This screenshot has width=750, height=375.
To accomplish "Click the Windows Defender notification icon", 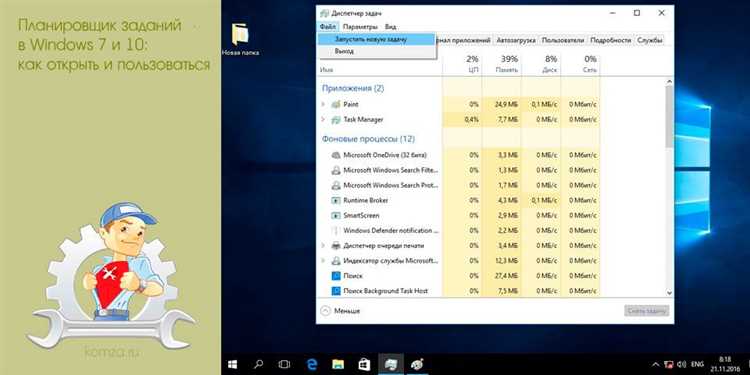I will pyautogui.click(x=336, y=231).
